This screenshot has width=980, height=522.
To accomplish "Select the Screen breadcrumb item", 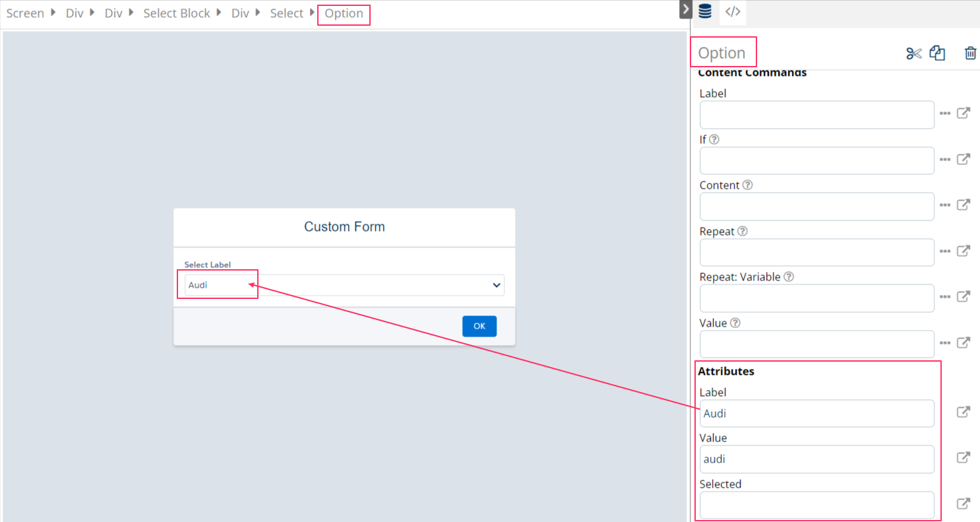I will coord(25,13).
